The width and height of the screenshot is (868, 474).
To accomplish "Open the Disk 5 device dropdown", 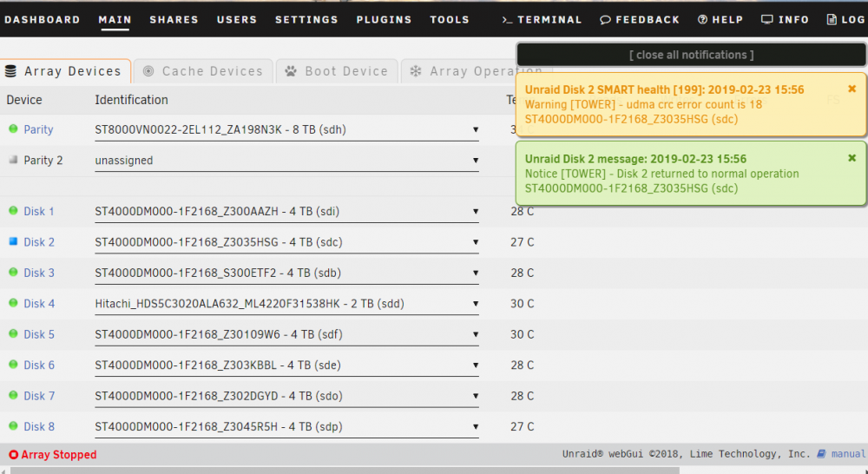I will pyautogui.click(x=286, y=334).
